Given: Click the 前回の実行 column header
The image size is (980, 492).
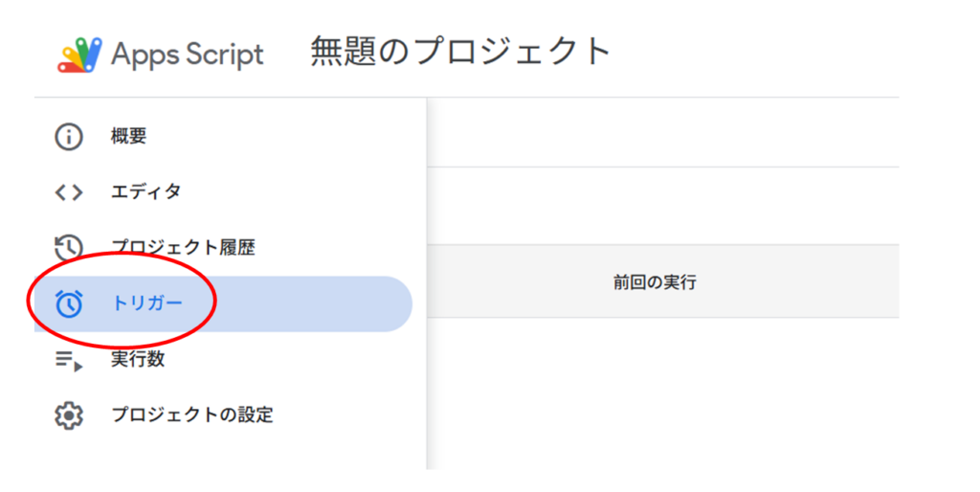Looking at the screenshot, I should (x=655, y=282).
